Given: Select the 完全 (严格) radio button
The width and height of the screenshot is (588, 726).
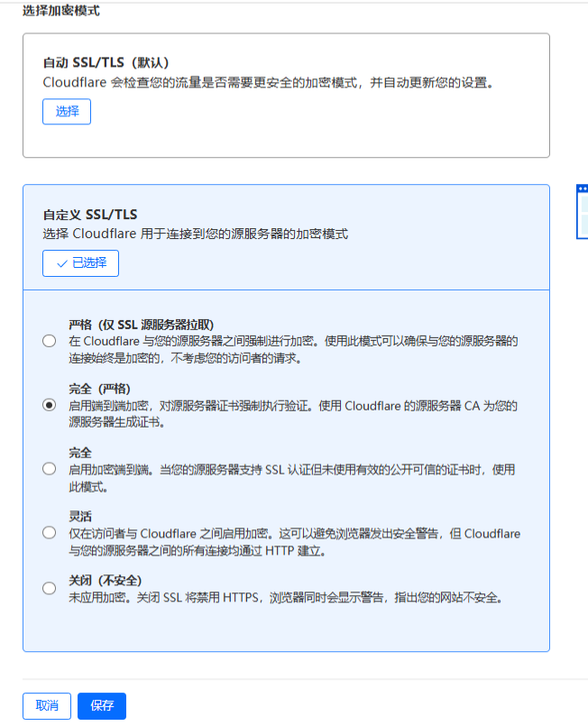Looking at the screenshot, I should [x=49, y=406].
